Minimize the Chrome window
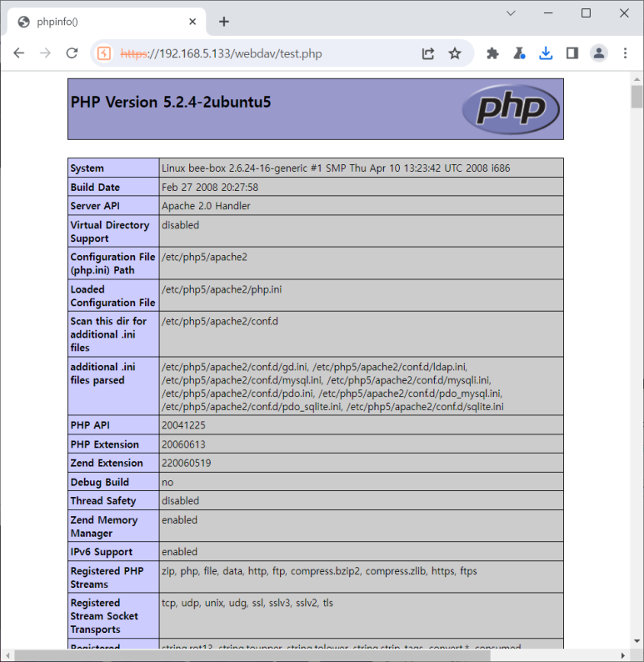 (548, 13)
